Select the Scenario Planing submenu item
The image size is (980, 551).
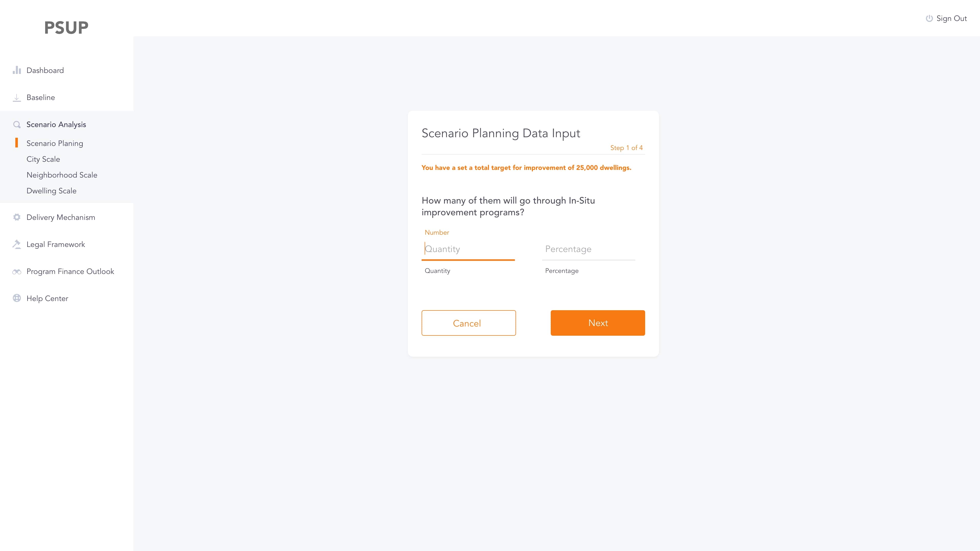tap(55, 143)
